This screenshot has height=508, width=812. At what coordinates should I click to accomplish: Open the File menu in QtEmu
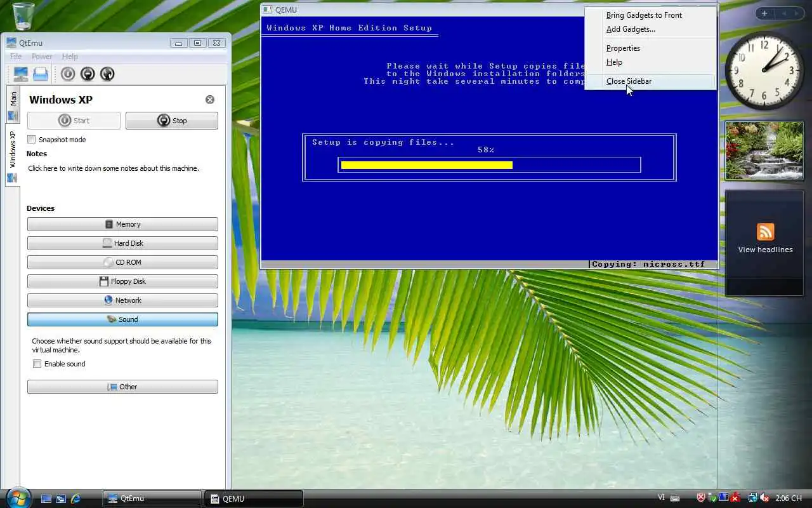pyautogui.click(x=16, y=57)
